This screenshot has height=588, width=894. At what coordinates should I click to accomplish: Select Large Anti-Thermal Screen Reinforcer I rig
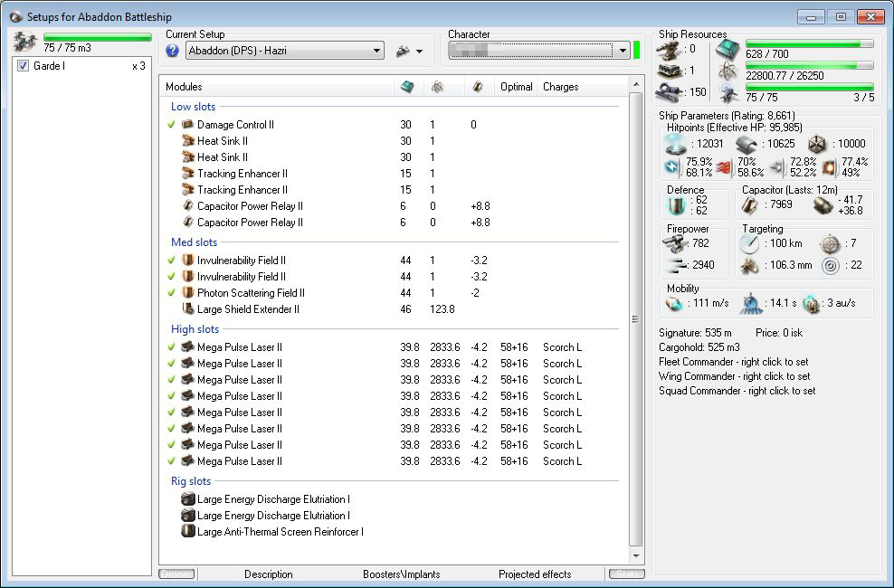click(x=280, y=532)
